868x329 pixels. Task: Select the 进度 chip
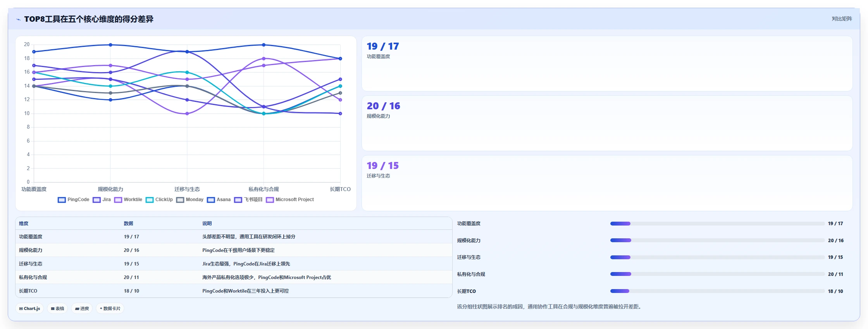[82, 308]
